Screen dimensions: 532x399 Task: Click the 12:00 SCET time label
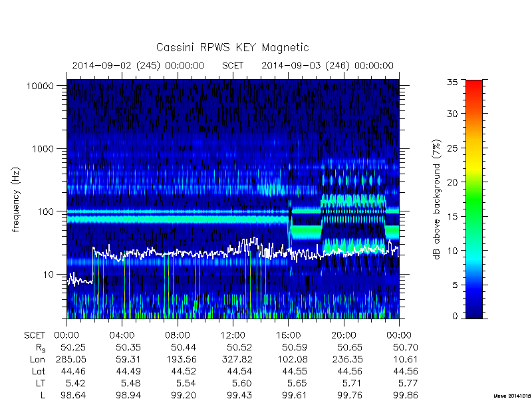pyautogui.click(x=233, y=335)
